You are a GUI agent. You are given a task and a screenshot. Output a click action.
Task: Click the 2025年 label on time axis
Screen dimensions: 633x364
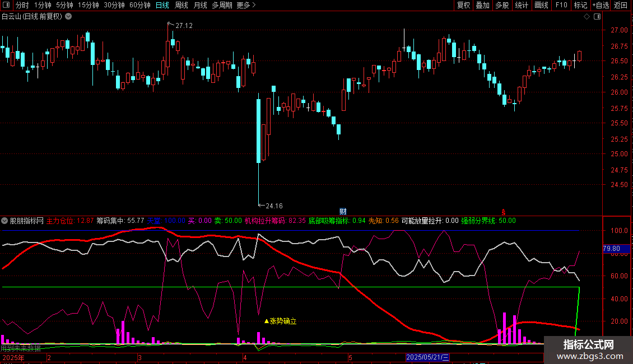point(14,357)
